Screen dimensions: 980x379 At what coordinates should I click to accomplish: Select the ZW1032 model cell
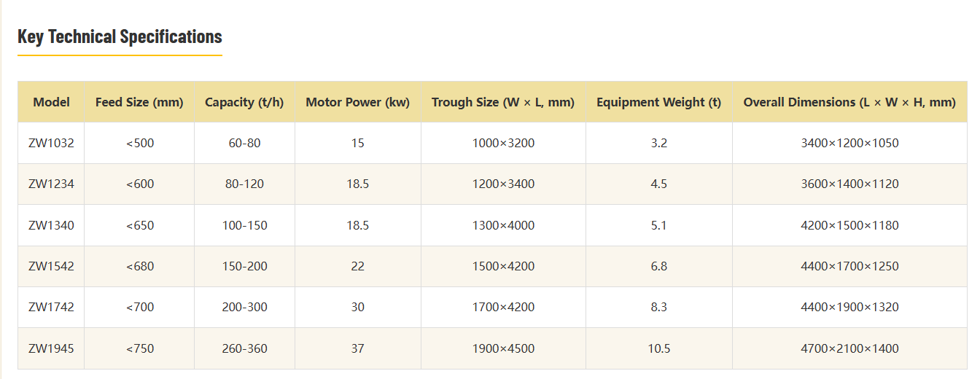[51, 143]
